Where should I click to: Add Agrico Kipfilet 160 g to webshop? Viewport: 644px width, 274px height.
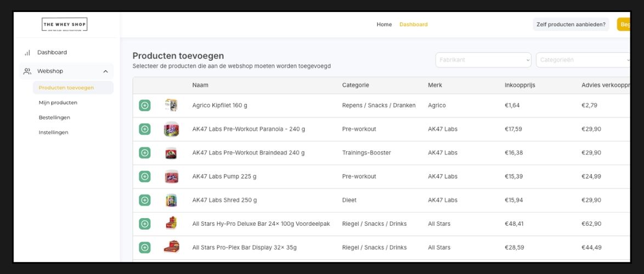point(145,105)
